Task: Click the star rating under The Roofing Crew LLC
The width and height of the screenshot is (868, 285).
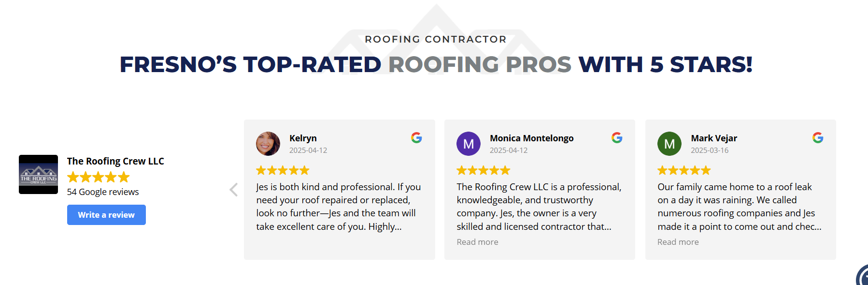Action: tap(99, 177)
